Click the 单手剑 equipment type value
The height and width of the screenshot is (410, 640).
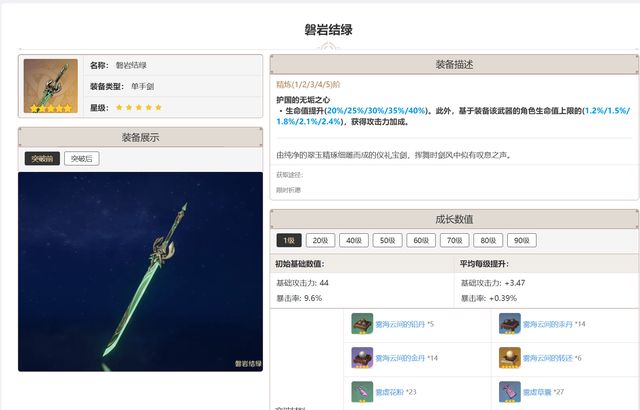coord(142,86)
